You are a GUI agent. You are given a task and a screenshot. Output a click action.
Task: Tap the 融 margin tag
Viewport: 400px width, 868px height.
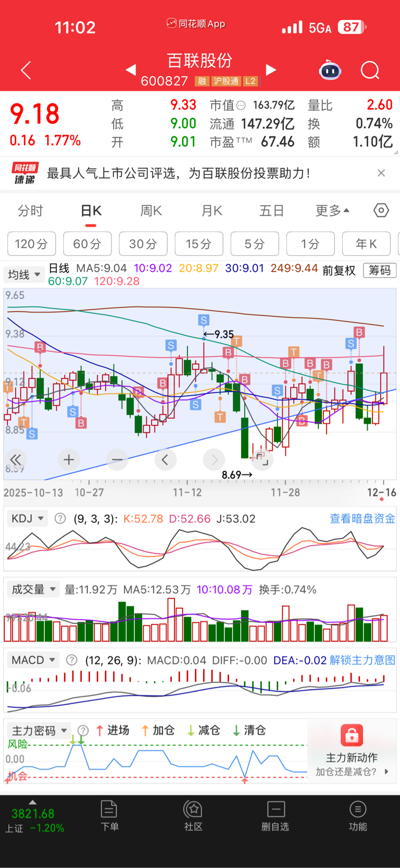202,81
